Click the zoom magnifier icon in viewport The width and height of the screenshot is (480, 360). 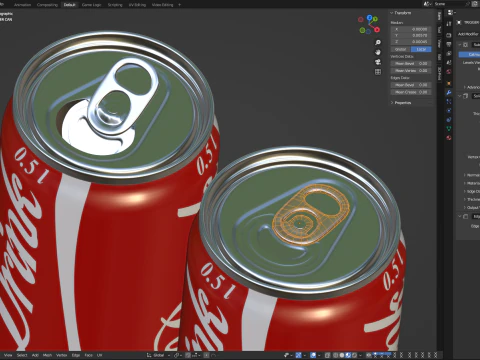[378, 43]
